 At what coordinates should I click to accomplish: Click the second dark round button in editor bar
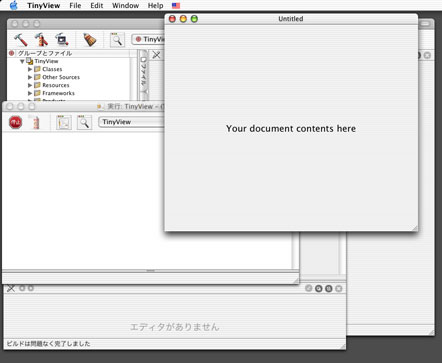click(329, 288)
